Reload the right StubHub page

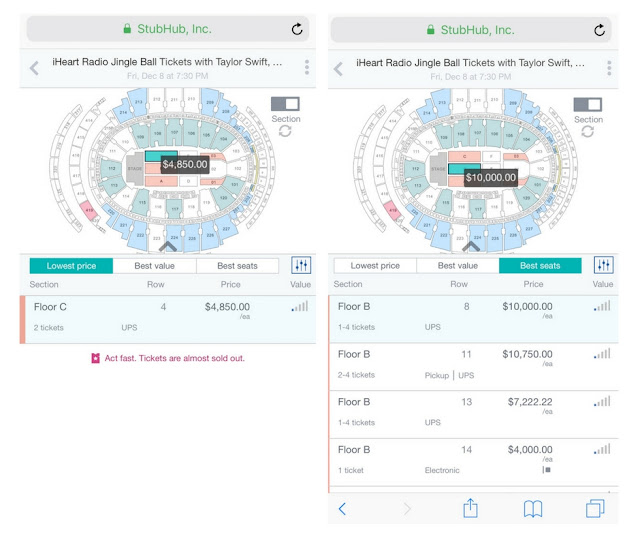point(599,30)
